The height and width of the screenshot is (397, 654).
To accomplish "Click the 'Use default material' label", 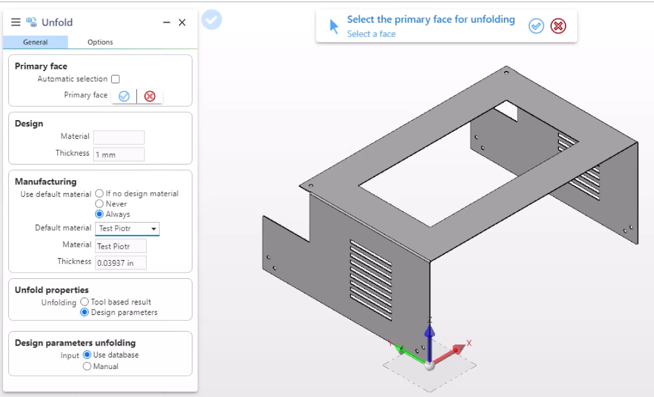I will 55,194.
